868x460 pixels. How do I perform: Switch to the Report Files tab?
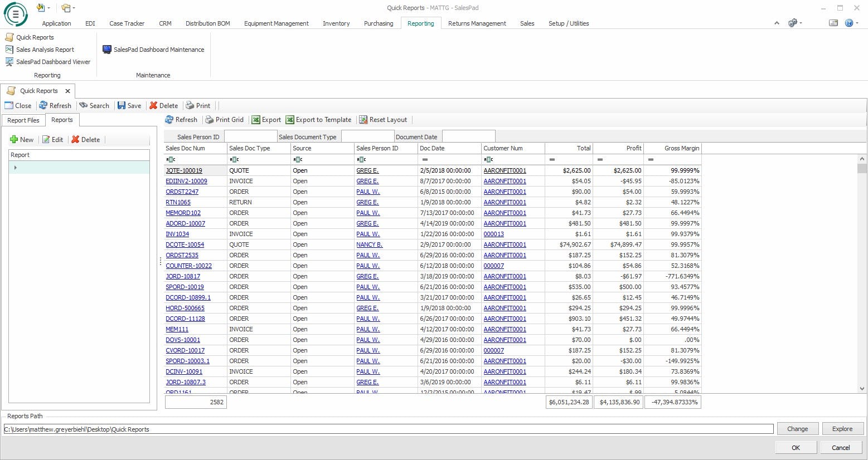[23, 120]
